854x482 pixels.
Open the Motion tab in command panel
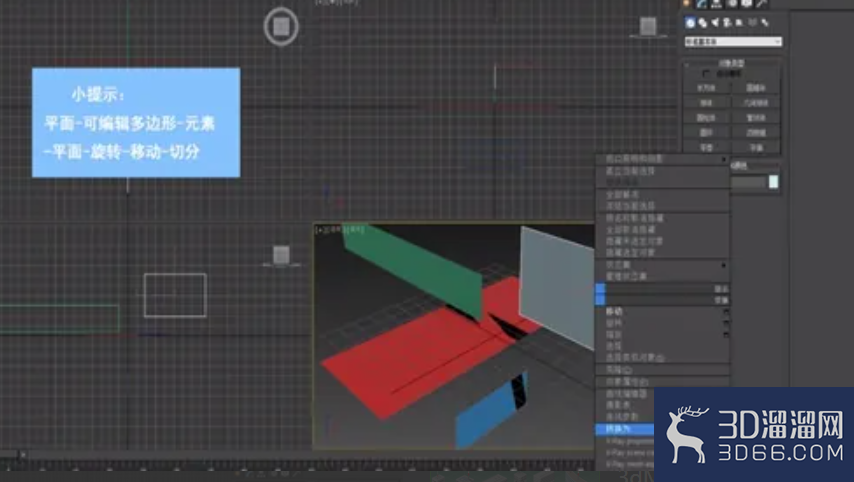coord(731,3)
